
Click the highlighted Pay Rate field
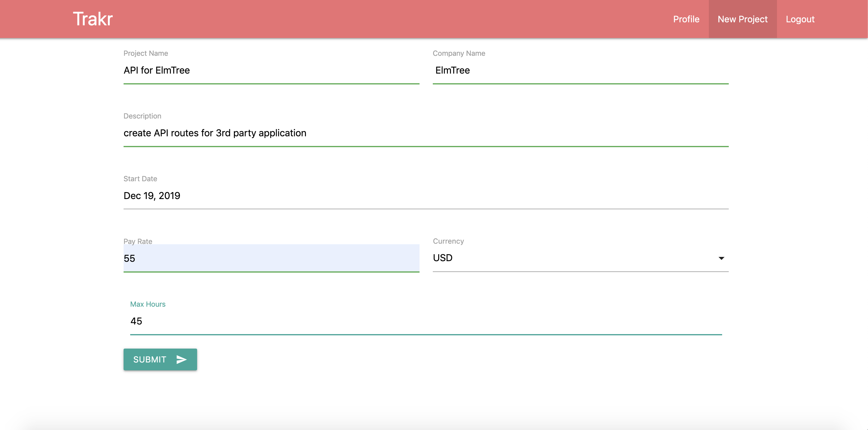(269, 258)
